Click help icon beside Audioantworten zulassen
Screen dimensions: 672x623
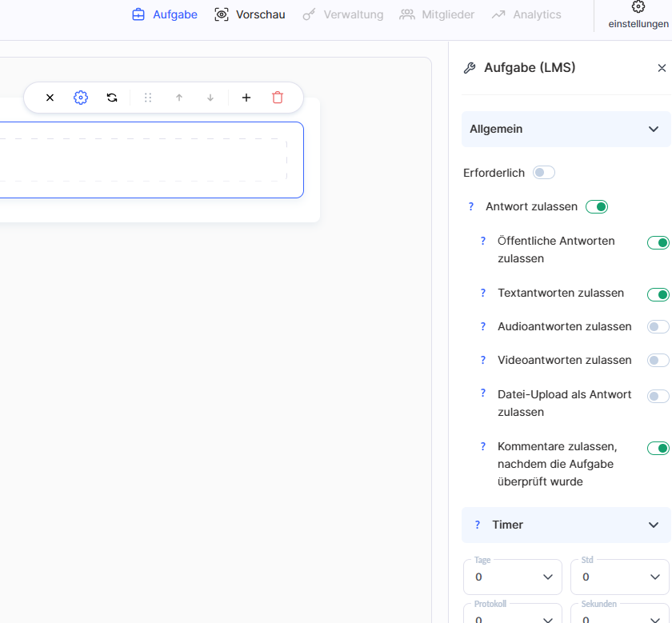[x=483, y=326]
